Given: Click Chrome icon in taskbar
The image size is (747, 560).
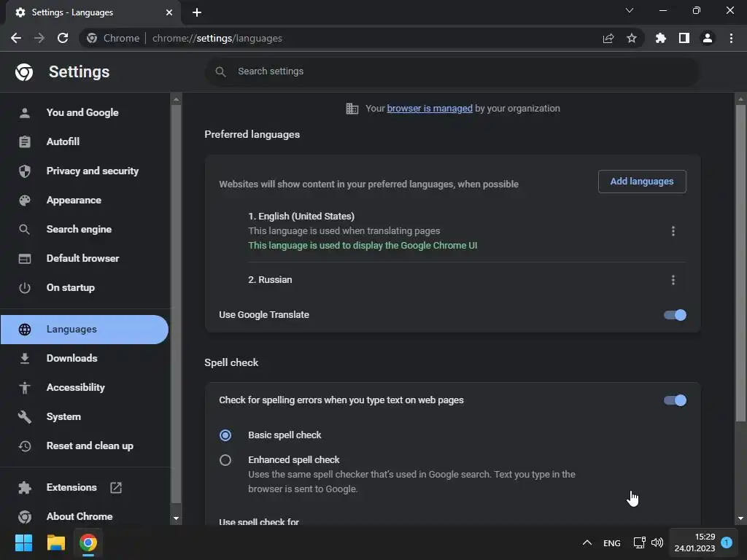Looking at the screenshot, I should [x=88, y=542].
